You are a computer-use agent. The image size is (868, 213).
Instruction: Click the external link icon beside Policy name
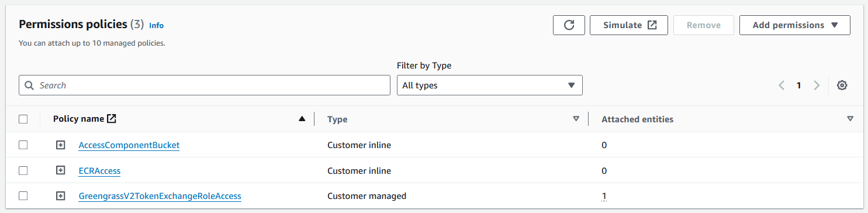(112, 119)
